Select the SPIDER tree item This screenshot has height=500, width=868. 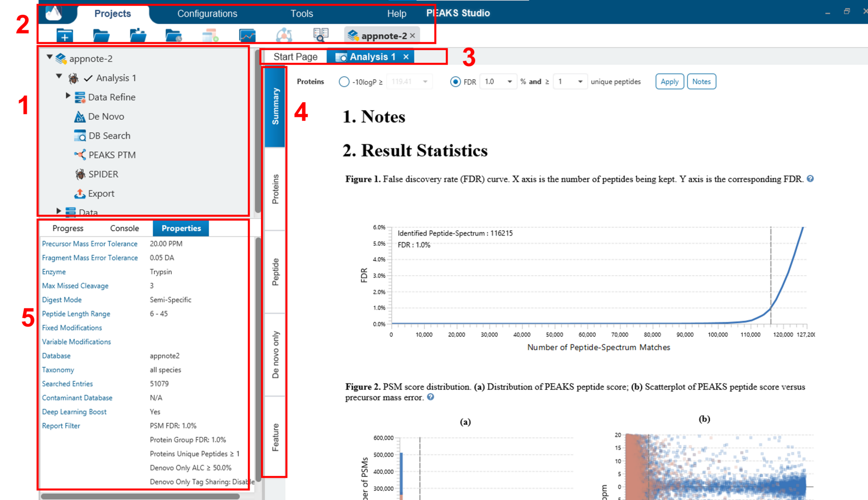pyautogui.click(x=103, y=174)
